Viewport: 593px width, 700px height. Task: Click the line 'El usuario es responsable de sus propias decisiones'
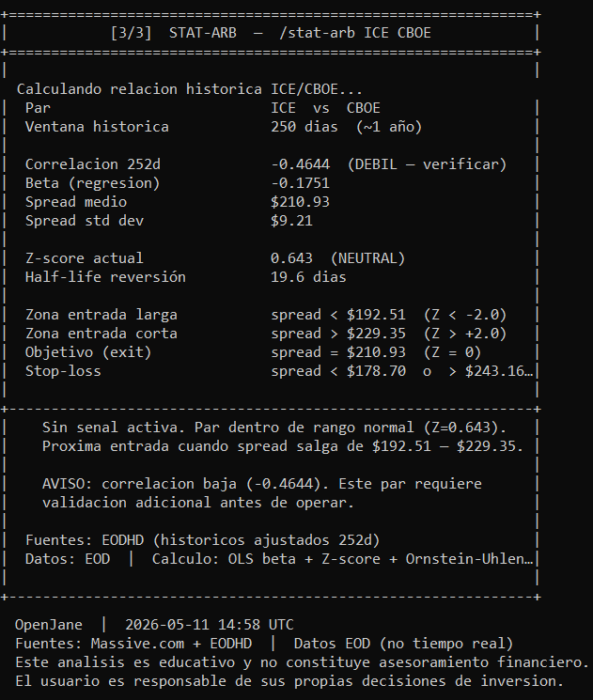[x=289, y=681]
